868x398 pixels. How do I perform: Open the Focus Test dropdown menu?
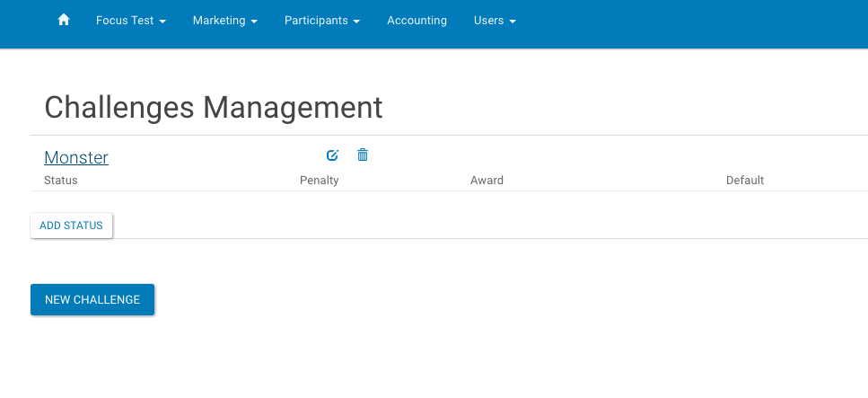(x=131, y=21)
